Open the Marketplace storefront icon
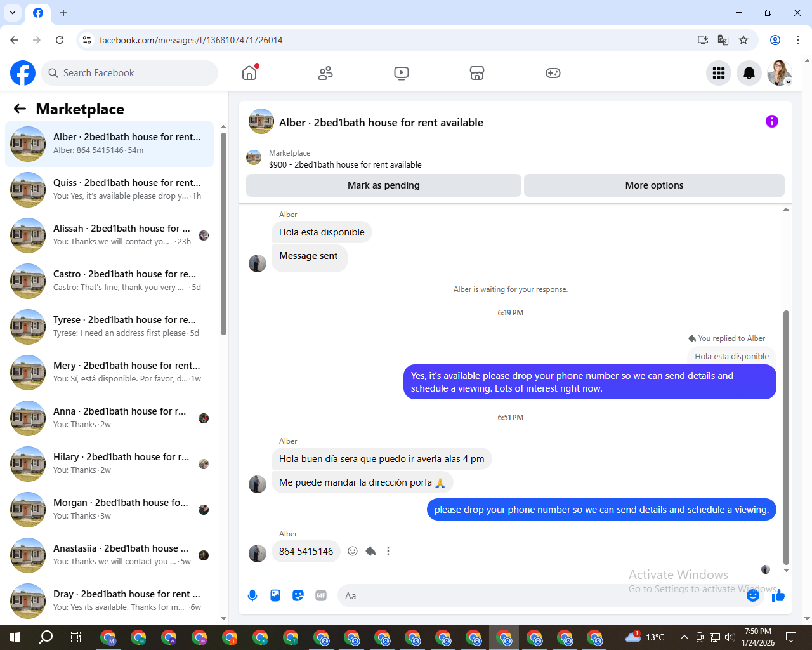812x650 pixels. coord(477,73)
